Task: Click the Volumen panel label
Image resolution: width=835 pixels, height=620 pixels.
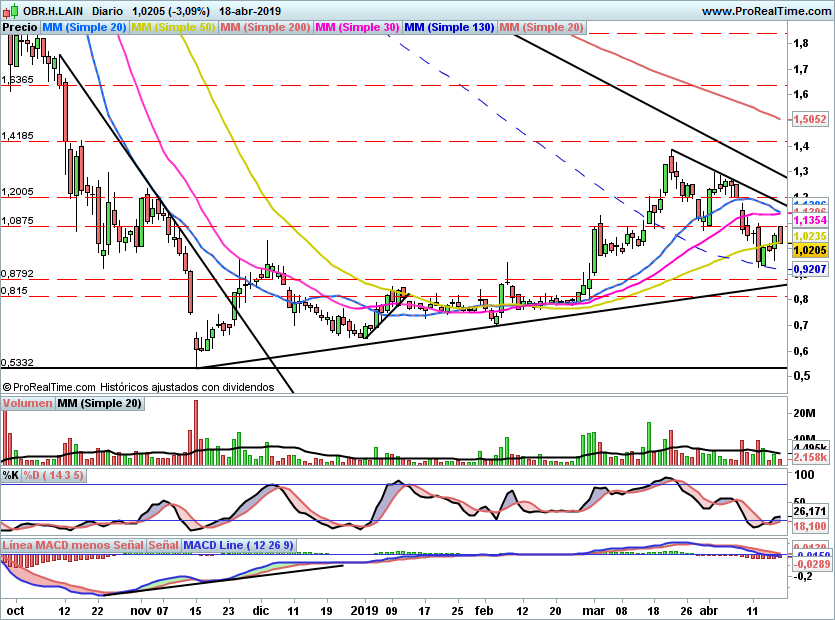Action: tap(27, 403)
